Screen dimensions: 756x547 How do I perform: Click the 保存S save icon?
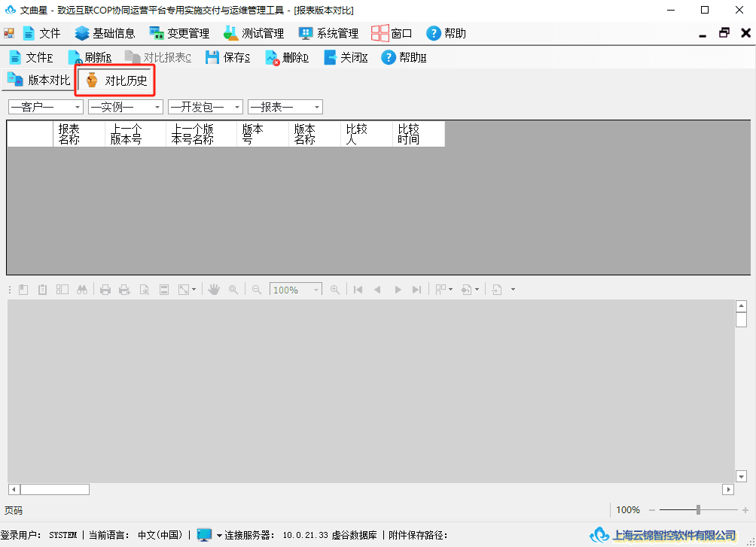(x=212, y=57)
